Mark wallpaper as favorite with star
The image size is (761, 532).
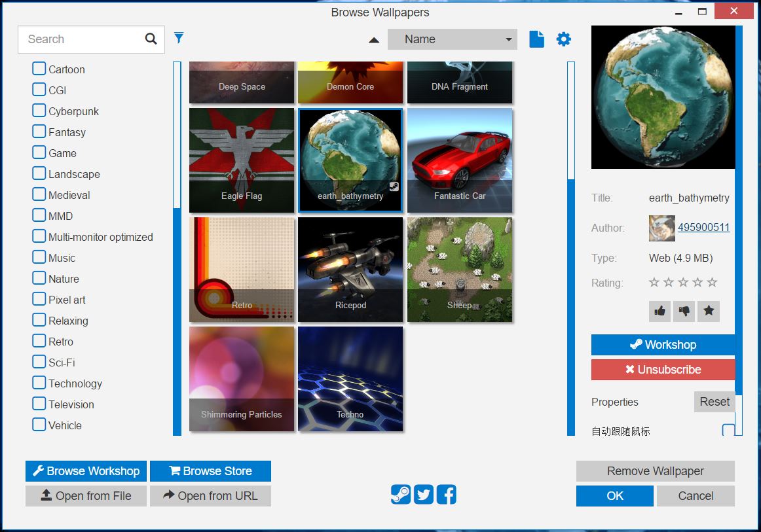click(x=708, y=311)
